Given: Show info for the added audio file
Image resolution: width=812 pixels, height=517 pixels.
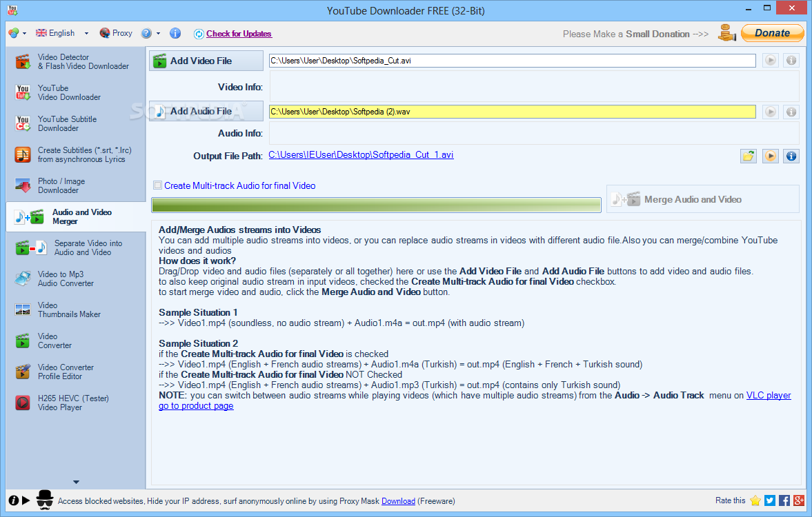Looking at the screenshot, I should click(791, 112).
